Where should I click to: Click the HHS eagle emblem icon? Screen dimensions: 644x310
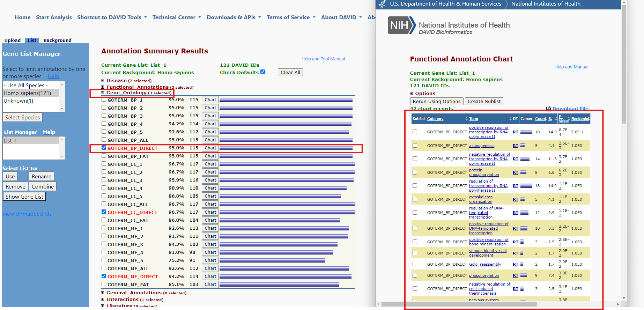click(x=383, y=4)
